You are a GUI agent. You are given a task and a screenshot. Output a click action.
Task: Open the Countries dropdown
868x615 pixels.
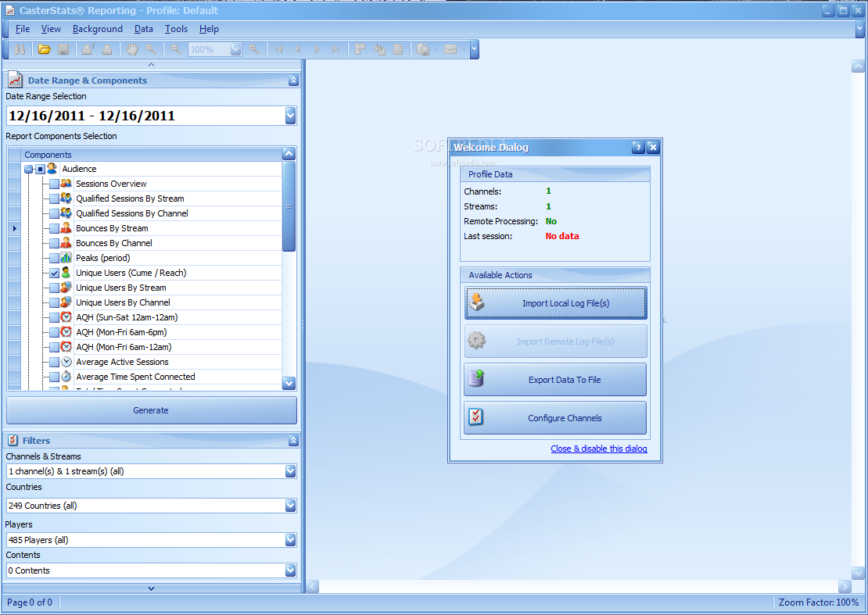click(x=291, y=506)
